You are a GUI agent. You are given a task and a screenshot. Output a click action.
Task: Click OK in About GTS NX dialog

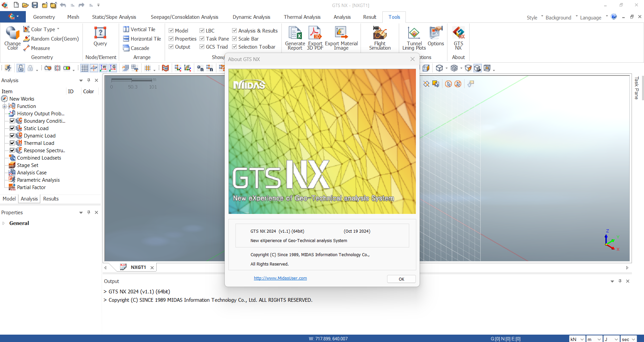401,279
